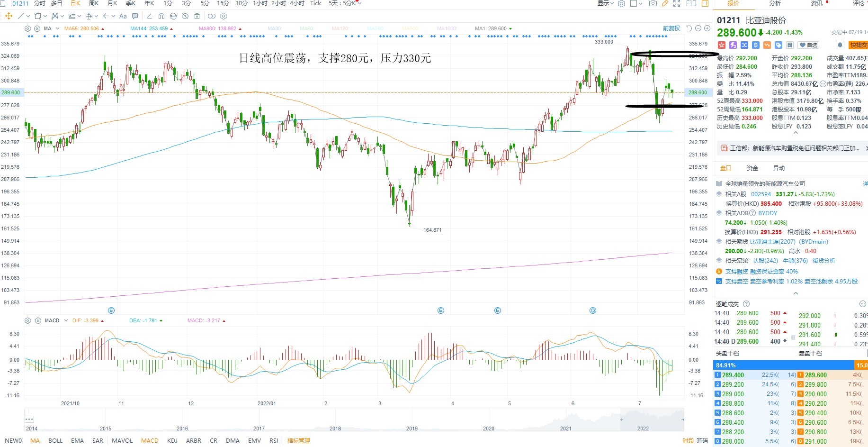Expand the line tool options arrow
868x447 pixels.
[x=28, y=16]
